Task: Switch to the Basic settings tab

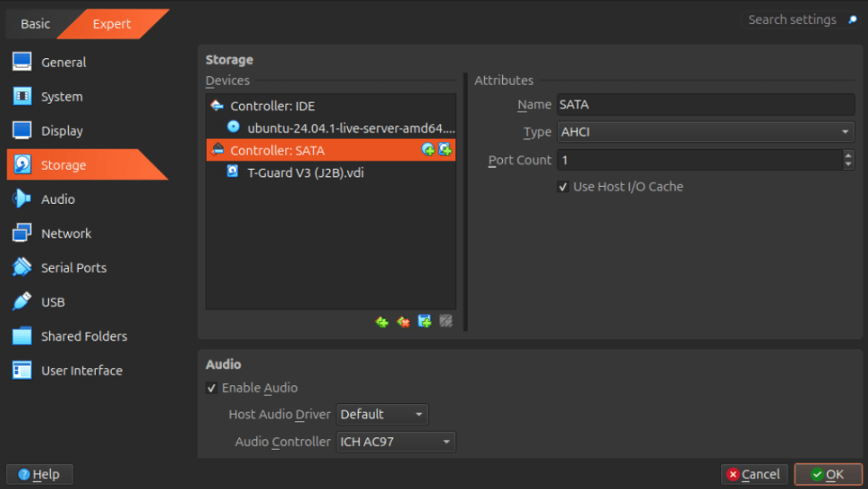Action: [x=36, y=24]
